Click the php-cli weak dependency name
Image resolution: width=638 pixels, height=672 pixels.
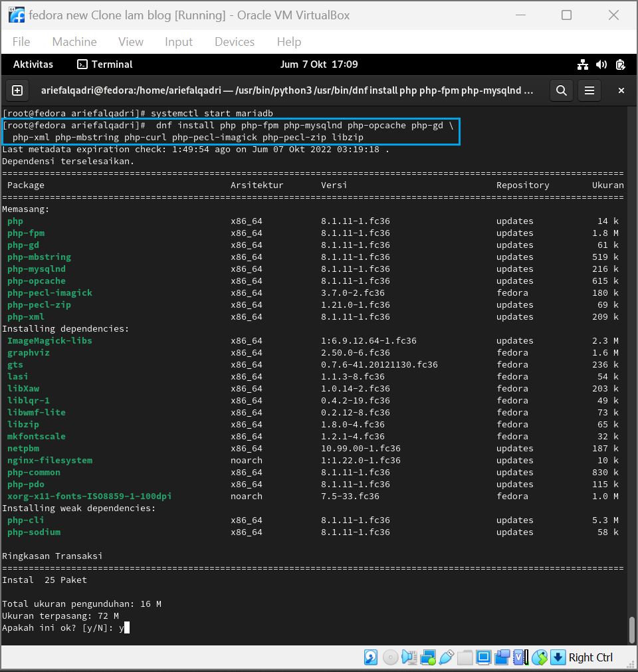click(26, 520)
